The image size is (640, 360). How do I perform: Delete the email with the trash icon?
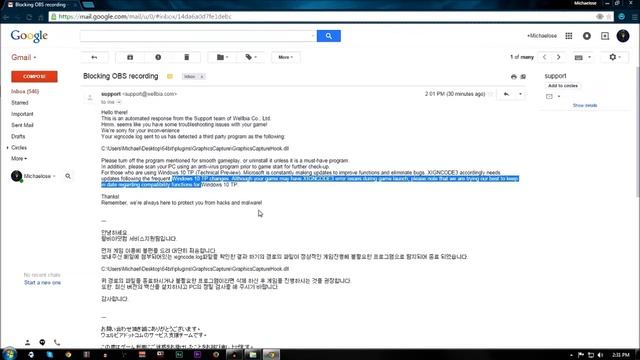click(187, 57)
